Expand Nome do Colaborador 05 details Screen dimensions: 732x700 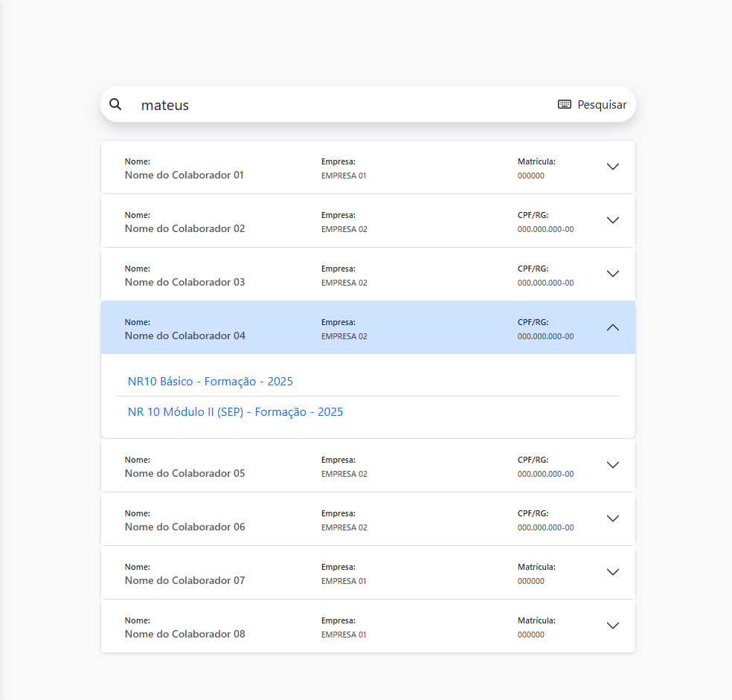[612, 465]
